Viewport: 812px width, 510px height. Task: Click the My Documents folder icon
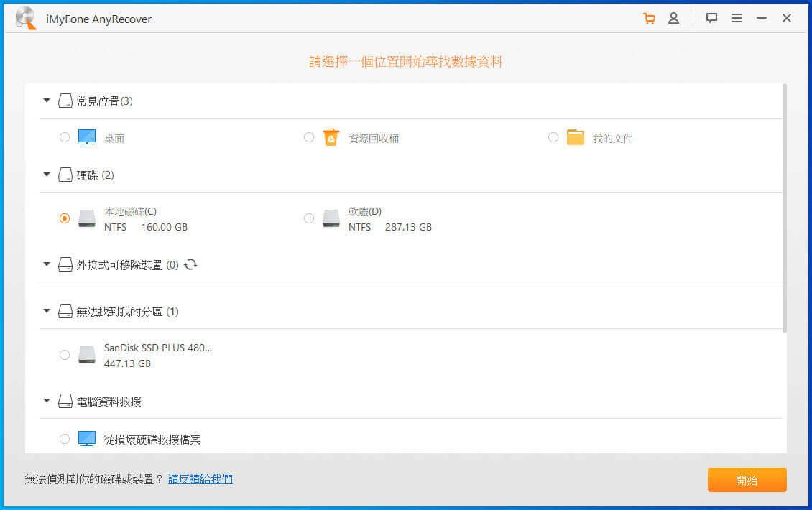[x=575, y=137]
